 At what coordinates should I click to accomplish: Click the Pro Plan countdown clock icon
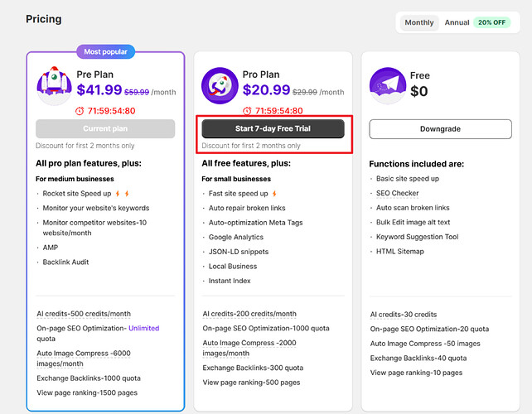pos(246,111)
